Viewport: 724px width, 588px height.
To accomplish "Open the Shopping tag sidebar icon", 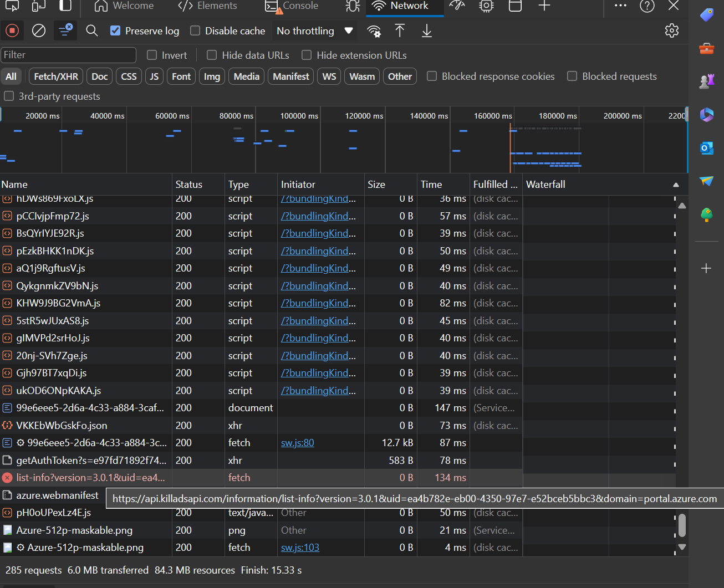I will [707, 14].
